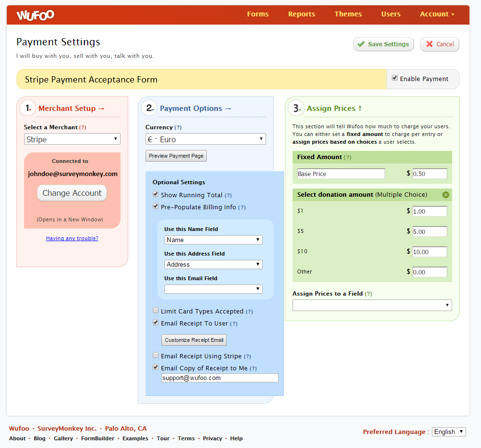The image size is (481, 448).
Task: Open the Tour footer link
Action: point(163,438)
